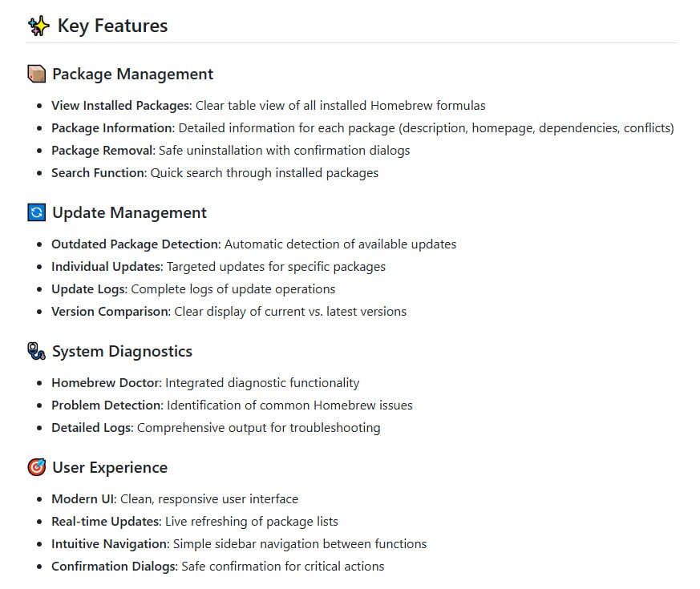The height and width of the screenshot is (589, 700).
Task: Click the User Experience heading
Action: (x=110, y=468)
